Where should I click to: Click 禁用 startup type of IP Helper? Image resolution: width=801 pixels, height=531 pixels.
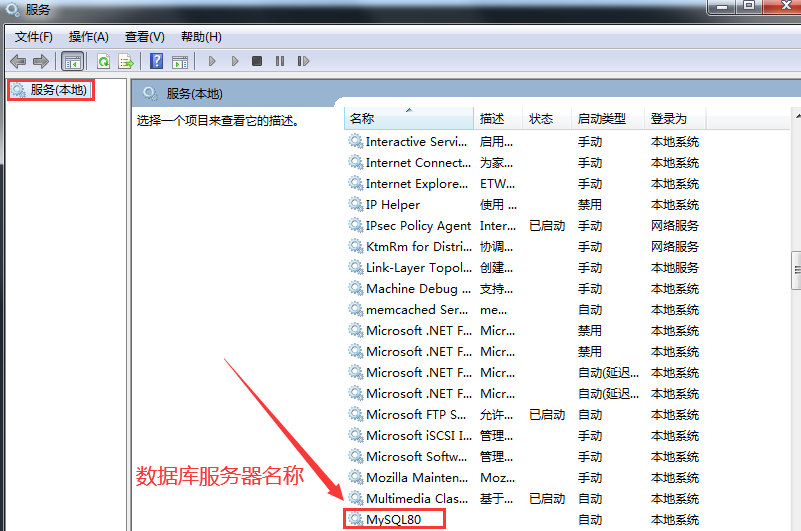[590, 204]
